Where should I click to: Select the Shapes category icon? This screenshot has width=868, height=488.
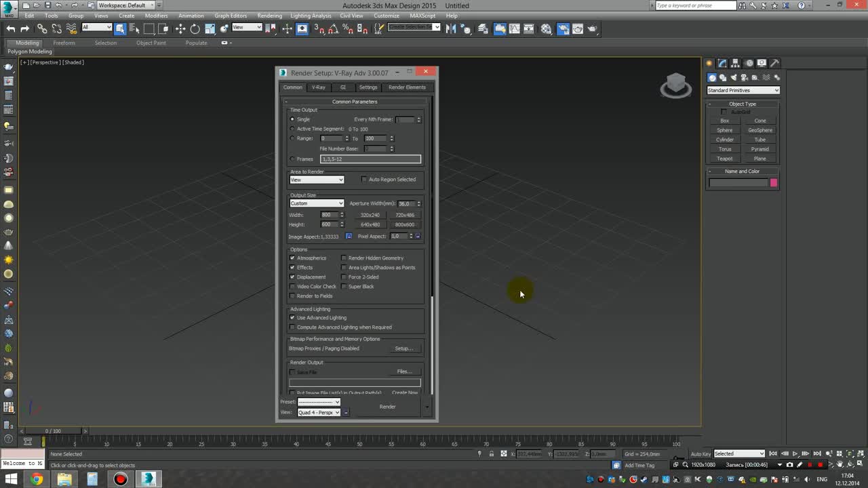pyautogui.click(x=723, y=77)
